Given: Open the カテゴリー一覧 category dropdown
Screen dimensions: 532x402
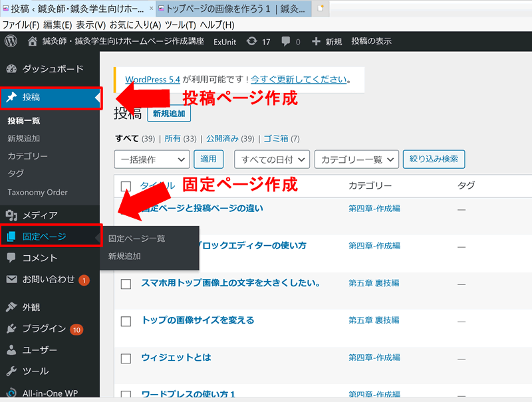Looking at the screenshot, I should click(356, 159).
